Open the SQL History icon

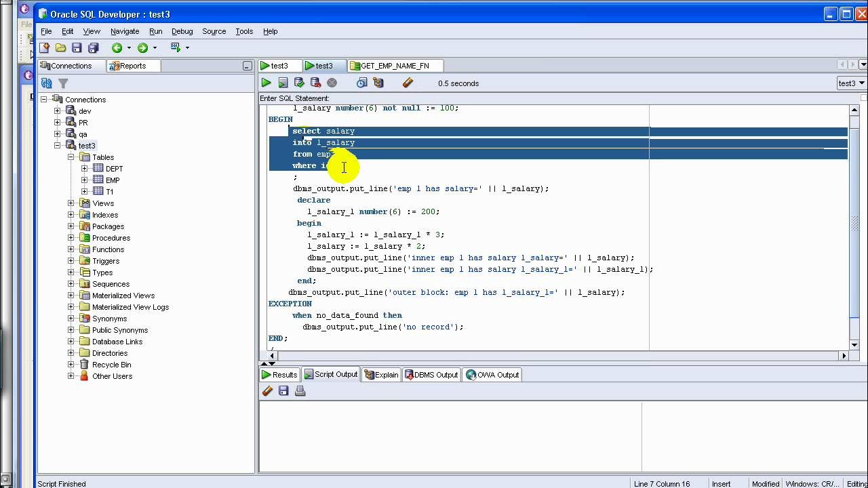pos(361,83)
